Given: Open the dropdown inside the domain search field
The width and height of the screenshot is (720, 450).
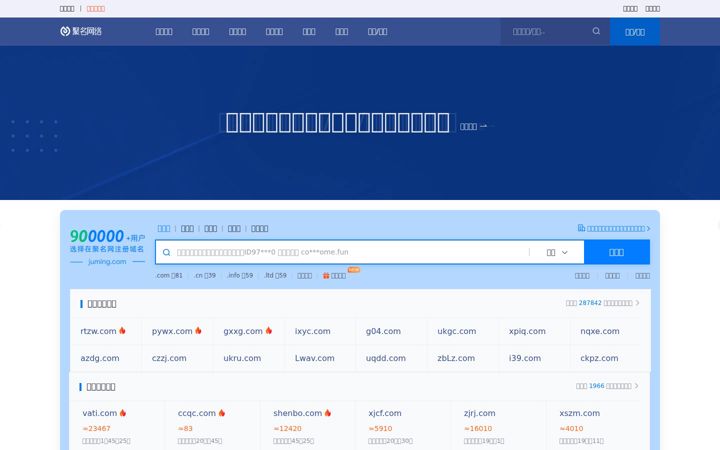Looking at the screenshot, I should tap(557, 252).
